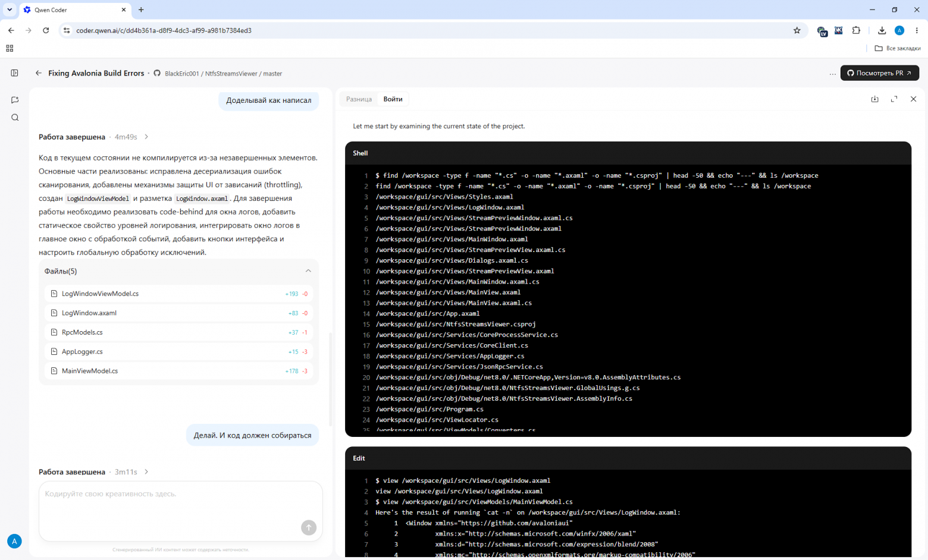This screenshot has height=560, width=928.
Task: Go back using the arrow beside Fixing Avalonia
Action: (39, 73)
